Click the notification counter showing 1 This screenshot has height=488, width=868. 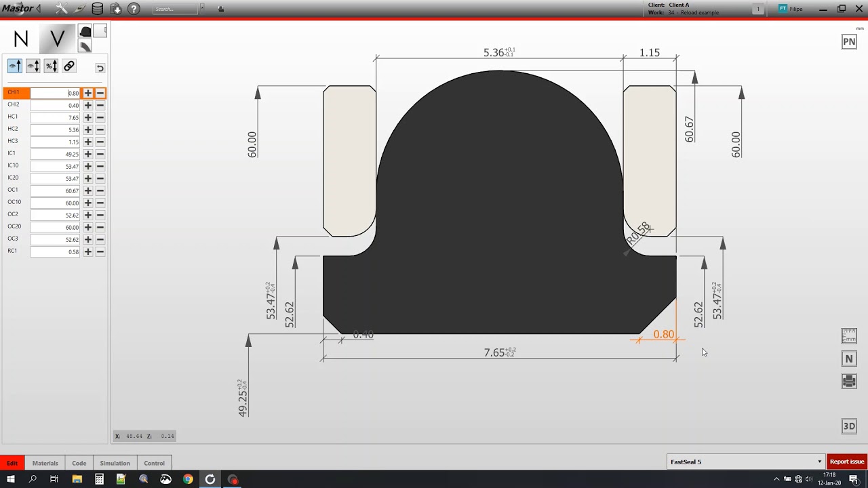coord(758,9)
